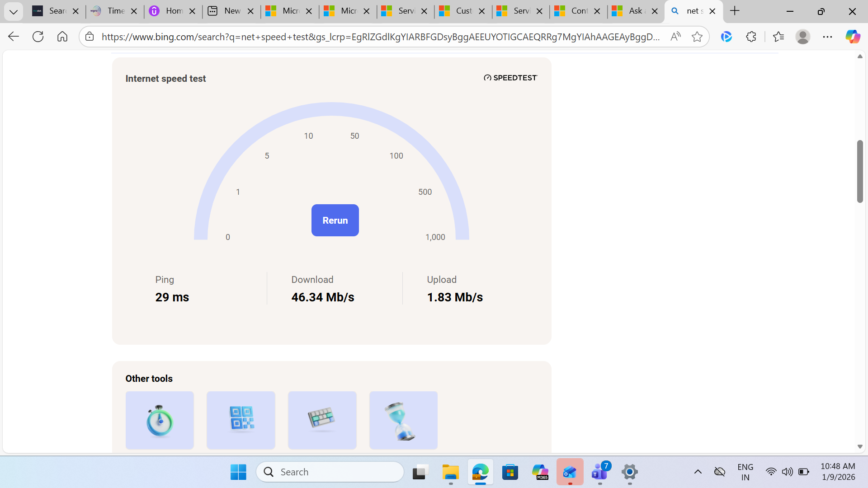Screen dimensions: 868x488
Task: Click the scrollbar down arrow
Action: coord(860,446)
